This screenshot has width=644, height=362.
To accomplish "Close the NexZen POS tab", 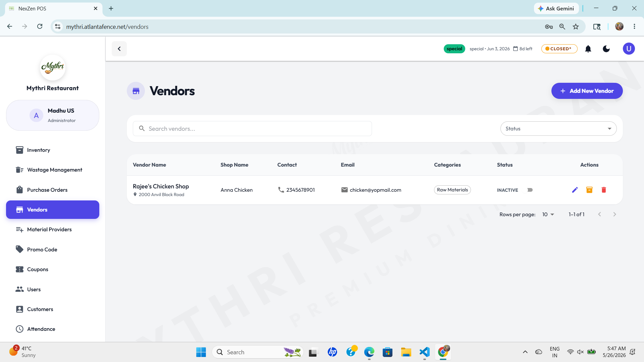I will pyautogui.click(x=96, y=8).
